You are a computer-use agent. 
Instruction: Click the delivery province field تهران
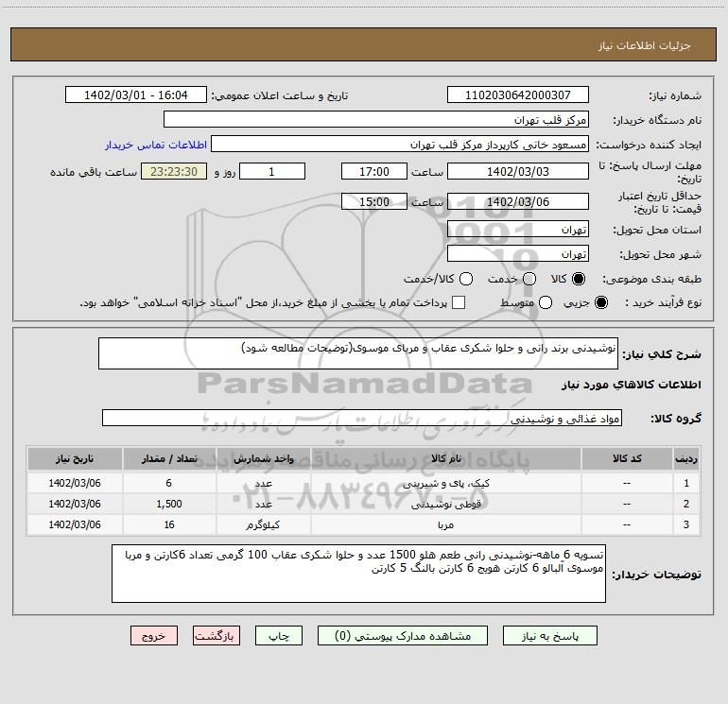pyautogui.click(x=518, y=230)
